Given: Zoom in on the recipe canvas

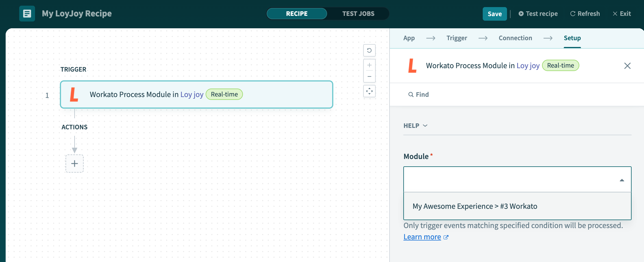Looking at the screenshot, I should (x=369, y=65).
